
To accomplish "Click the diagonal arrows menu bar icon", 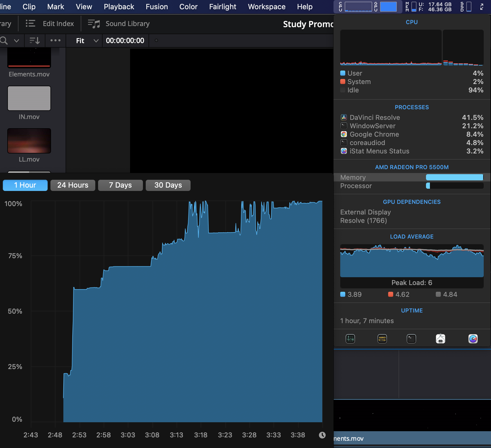I will [482, 7].
